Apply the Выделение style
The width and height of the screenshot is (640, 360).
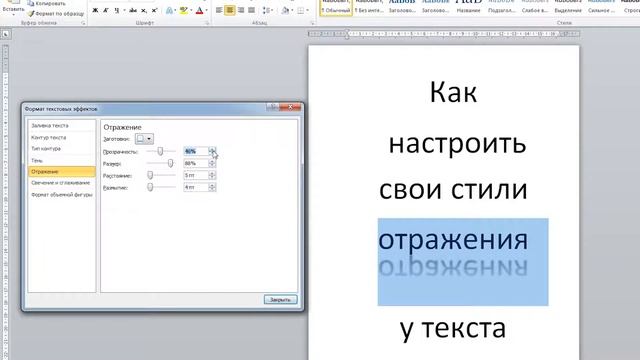(x=568, y=7)
